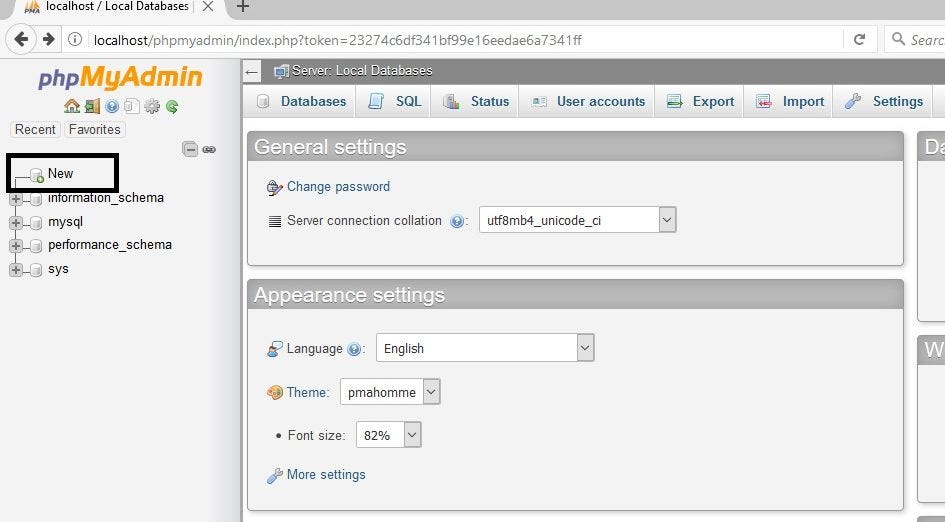Image resolution: width=945 pixels, height=522 pixels.
Task: Click the browser address bar URL
Action: tap(338, 40)
